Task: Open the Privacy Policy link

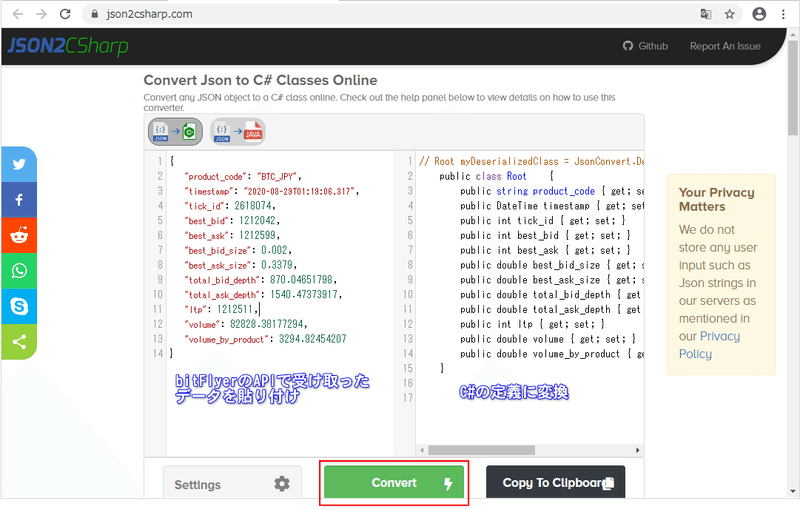Action: tap(709, 345)
